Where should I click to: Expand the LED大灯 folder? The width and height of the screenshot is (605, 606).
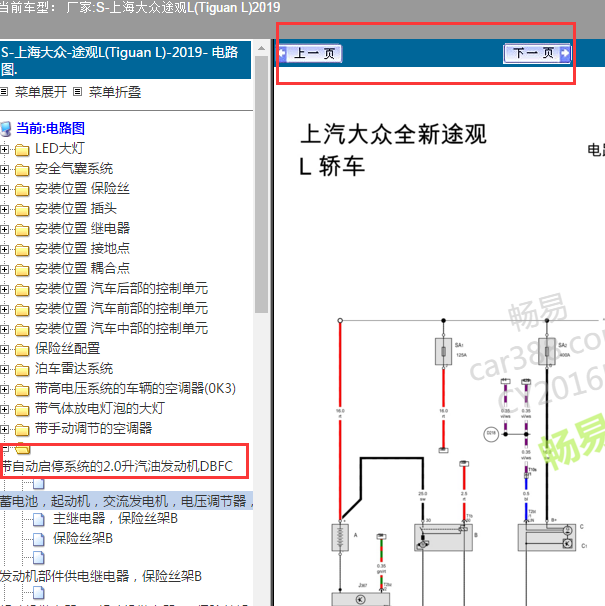pyautogui.click(x=4, y=149)
